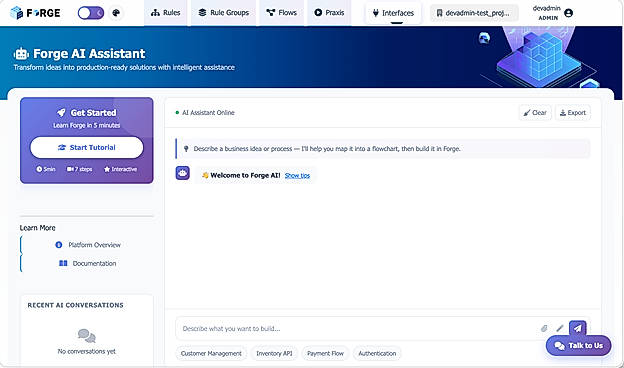
Task: Open the Interfaces menu
Action: click(393, 13)
